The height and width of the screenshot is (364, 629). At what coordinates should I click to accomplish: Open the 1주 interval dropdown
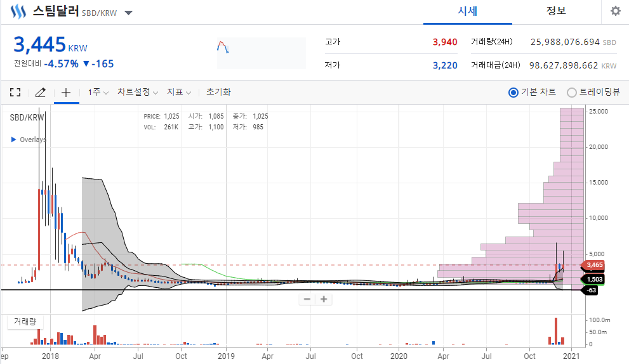pyautogui.click(x=98, y=92)
